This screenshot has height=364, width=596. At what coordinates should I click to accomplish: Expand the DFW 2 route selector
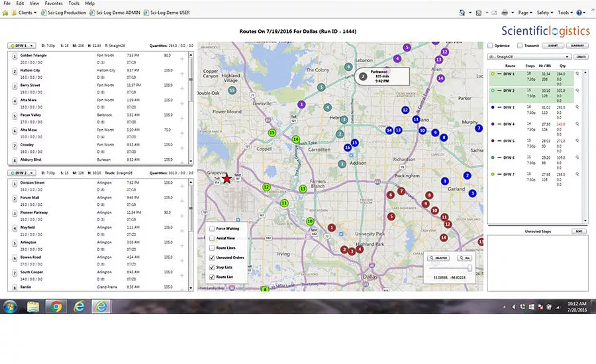(22, 173)
